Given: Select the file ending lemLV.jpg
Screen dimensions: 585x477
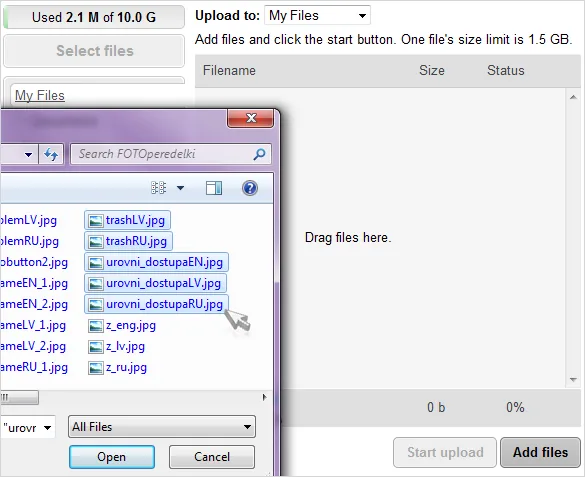Looking at the screenshot, I should coord(28,220).
